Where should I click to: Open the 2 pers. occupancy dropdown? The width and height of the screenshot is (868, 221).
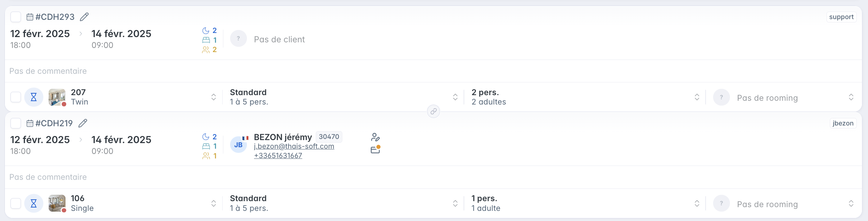point(585,97)
